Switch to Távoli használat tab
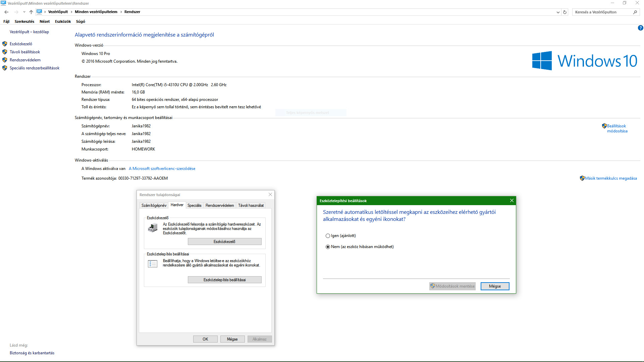 [251, 205]
